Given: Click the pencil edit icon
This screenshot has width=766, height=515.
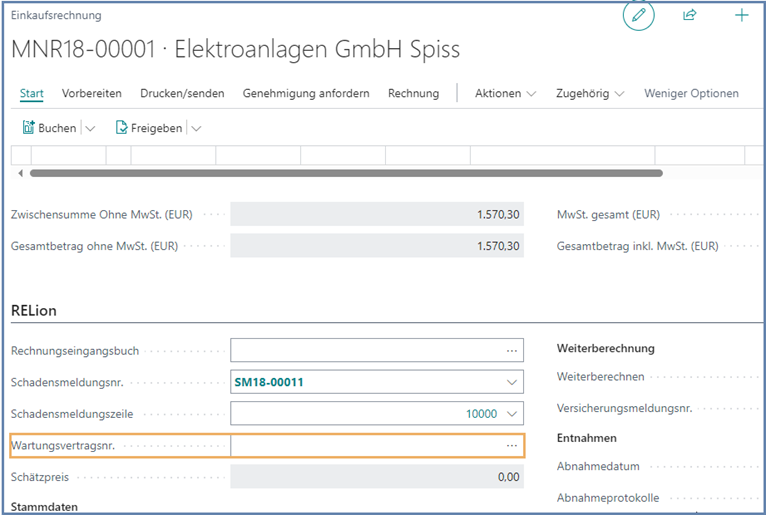Looking at the screenshot, I should pyautogui.click(x=638, y=15).
